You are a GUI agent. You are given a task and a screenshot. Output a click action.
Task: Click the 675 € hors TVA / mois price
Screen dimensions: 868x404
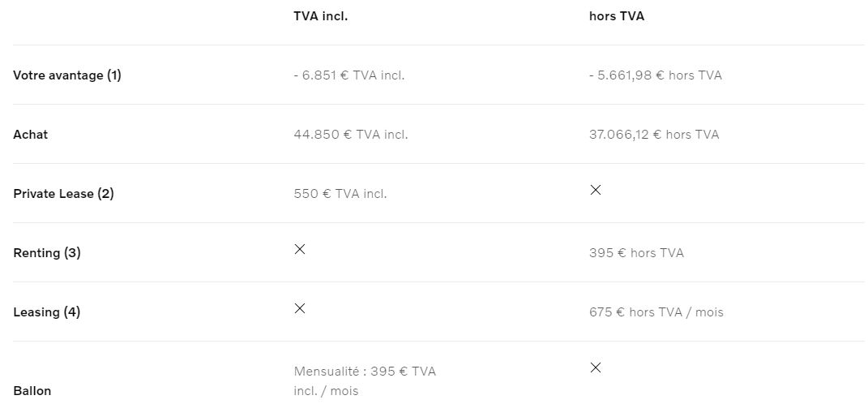[x=656, y=312]
